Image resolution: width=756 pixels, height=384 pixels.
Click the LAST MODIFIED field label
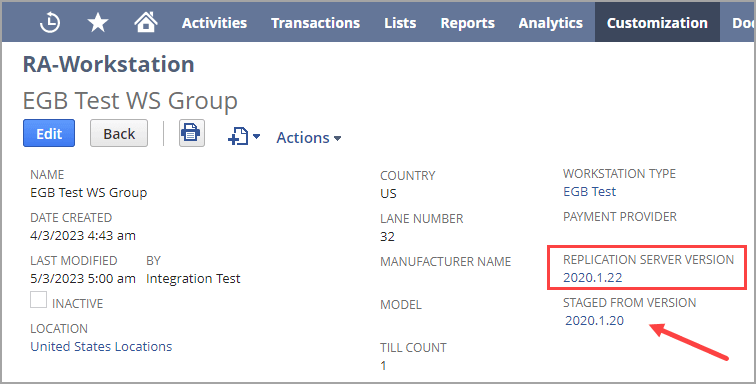[74, 261]
